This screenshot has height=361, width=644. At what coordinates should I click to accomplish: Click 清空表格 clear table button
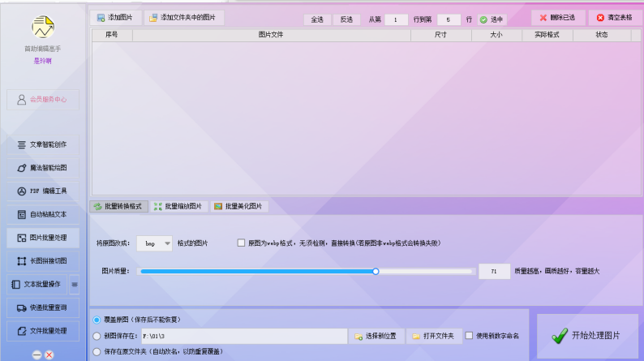coord(616,18)
